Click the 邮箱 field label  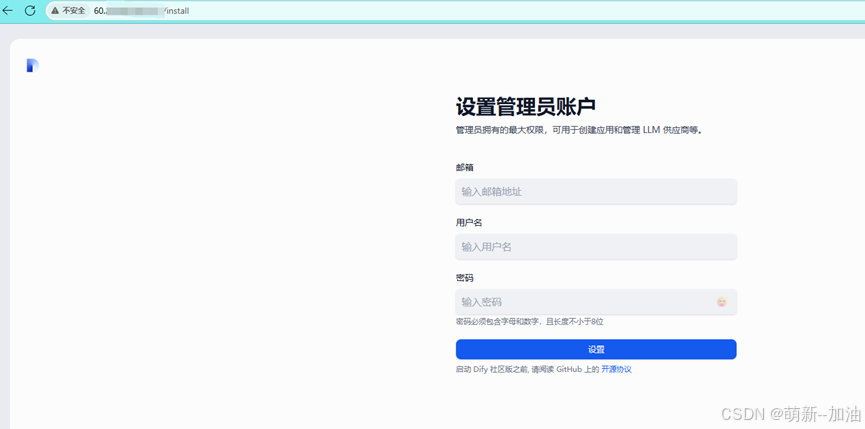coord(464,167)
